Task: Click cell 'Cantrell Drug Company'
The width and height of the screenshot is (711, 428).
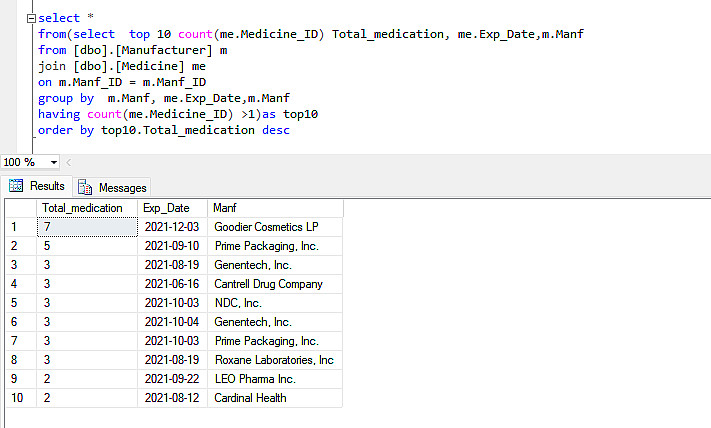Action: pos(275,284)
